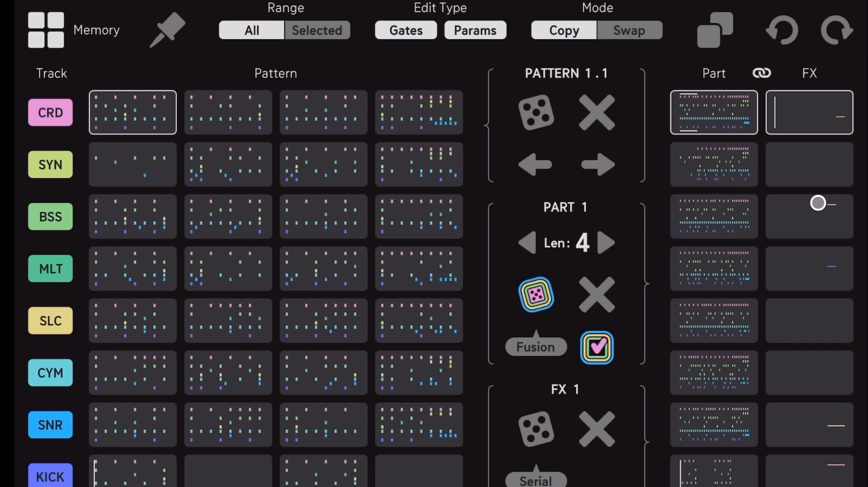Select the KICK track
868x487 pixels.
pos(50,475)
